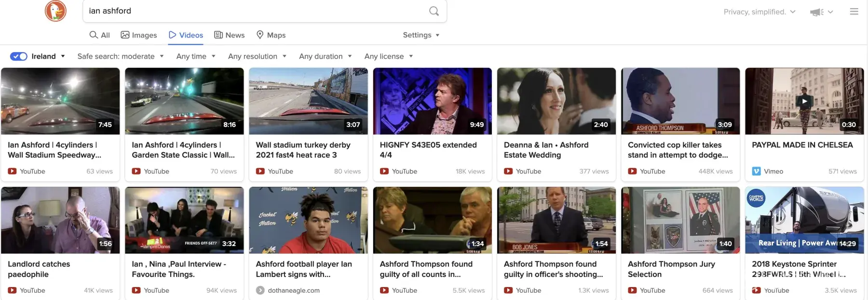The image size is (868, 300).
Task: Click the HIGNFY 9:49 video thumbnail
Action: coord(432,101)
